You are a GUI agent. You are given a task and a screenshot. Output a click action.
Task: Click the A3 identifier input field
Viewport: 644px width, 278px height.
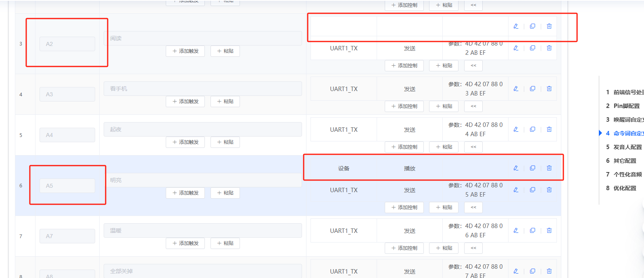coord(67,94)
